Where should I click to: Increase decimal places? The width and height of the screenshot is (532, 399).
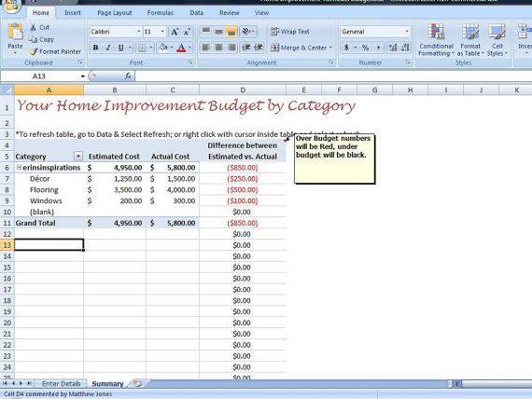pyautogui.click(x=393, y=48)
